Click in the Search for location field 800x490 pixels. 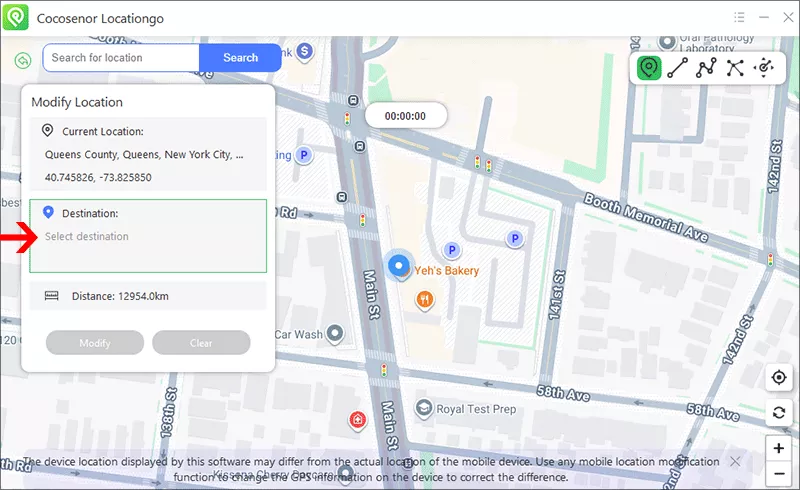click(x=121, y=58)
